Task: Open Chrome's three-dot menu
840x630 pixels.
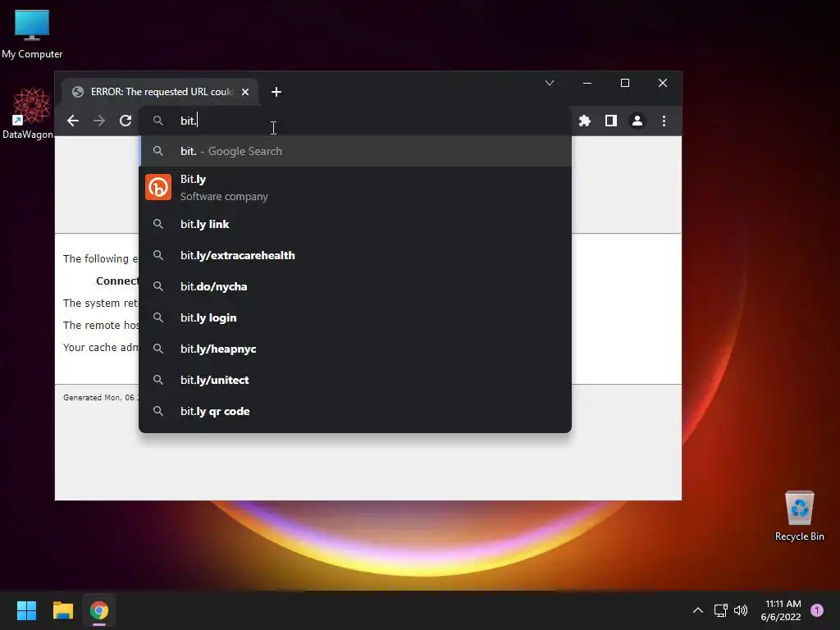Action: [664, 121]
